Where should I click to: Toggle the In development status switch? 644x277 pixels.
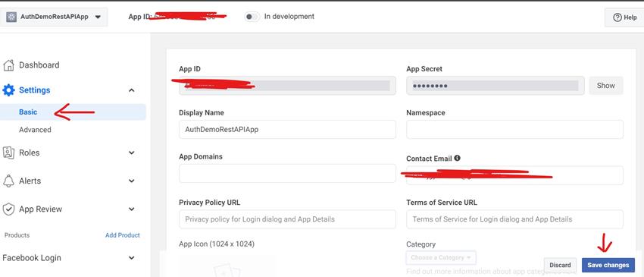coord(252,17)
